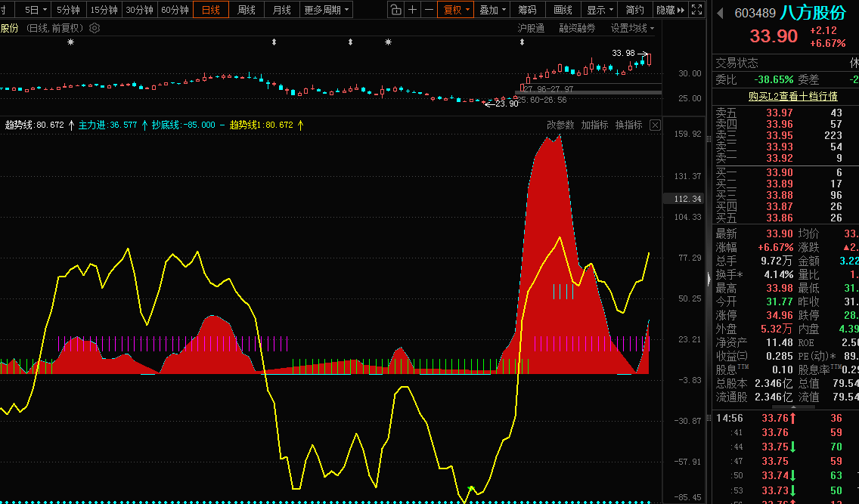Click the left arrow beside stock code 603489
The width and height of the screenshot is (859, 504).
[720, 14]
